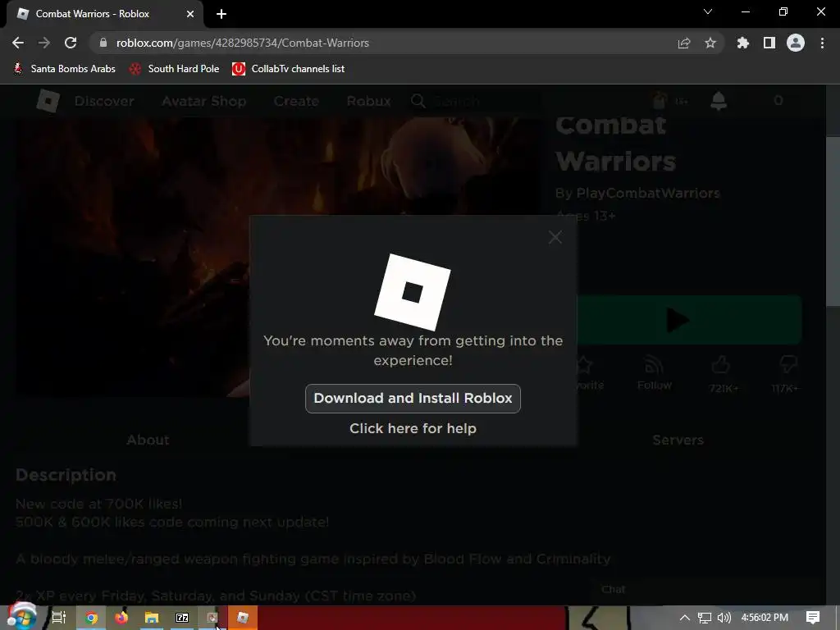Go back to the previous page
840x630 pixels.
(x=18, y=43)
